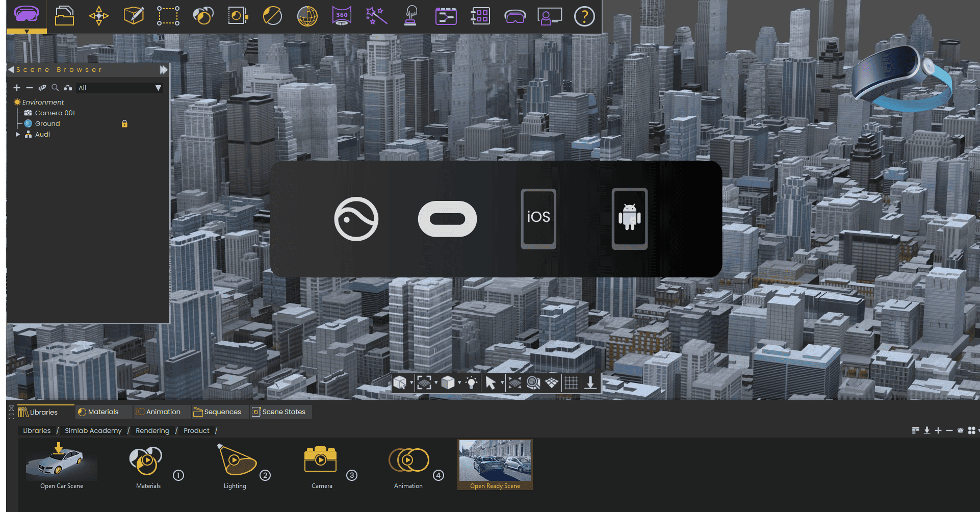Open the Training Builder wand icon
The image size is (980, 512).
click(x=376, y=16)
